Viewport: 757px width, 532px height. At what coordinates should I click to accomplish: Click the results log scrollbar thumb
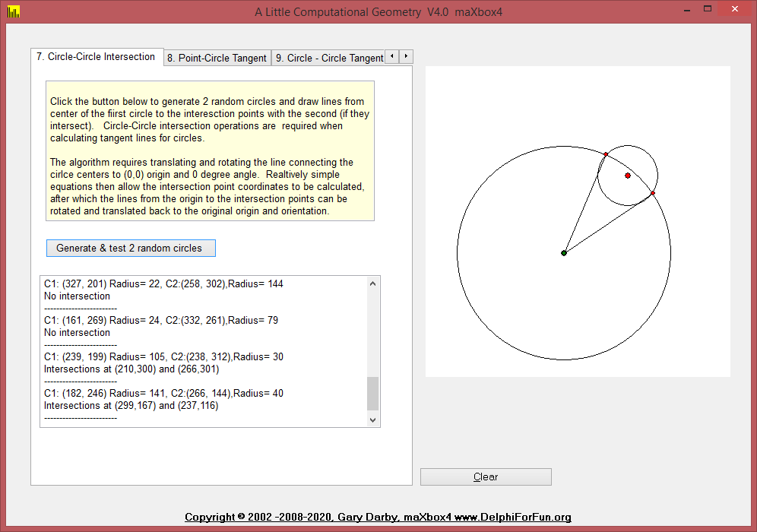point(372,394)
